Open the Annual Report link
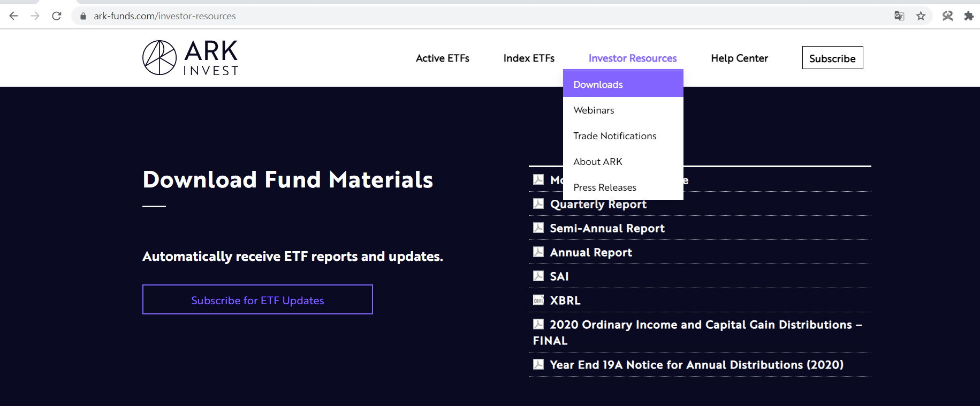980x406 pixels. pos(591,252)
